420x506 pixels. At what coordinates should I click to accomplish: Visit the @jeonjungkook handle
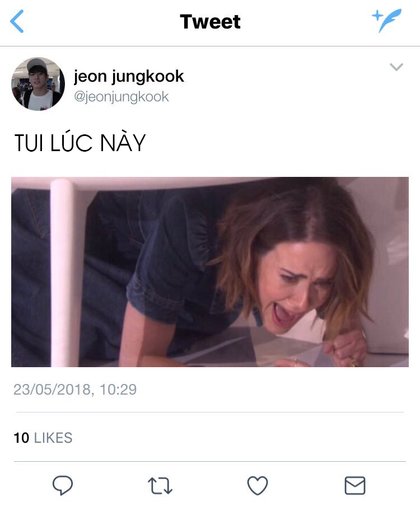point(122,96)
